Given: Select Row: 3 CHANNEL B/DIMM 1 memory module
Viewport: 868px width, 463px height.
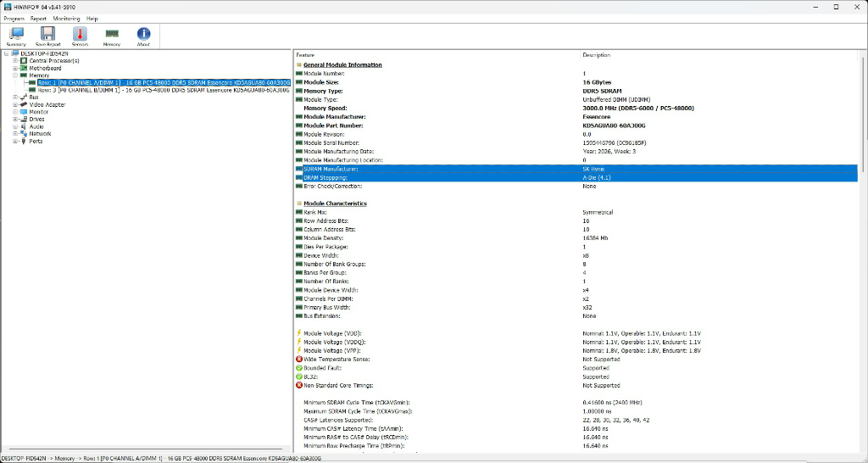Looking at the screenshot, I should [x=164, y=90].
